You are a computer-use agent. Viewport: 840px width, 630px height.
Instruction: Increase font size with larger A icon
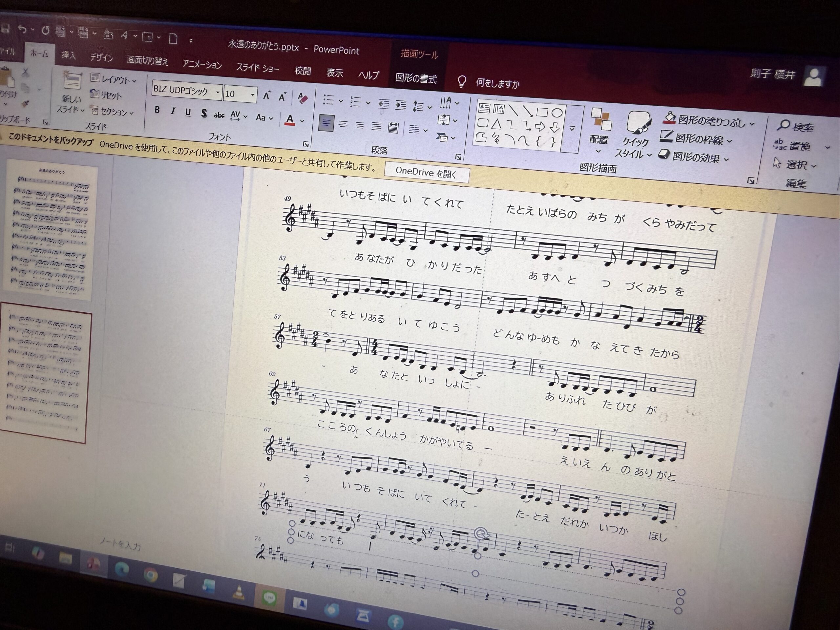pyautogui.click(x=266, y=96)
